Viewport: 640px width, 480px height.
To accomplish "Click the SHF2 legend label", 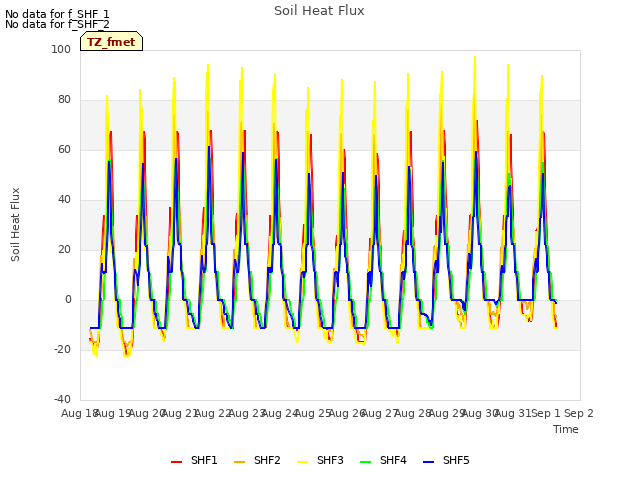I will pos(267,460).
